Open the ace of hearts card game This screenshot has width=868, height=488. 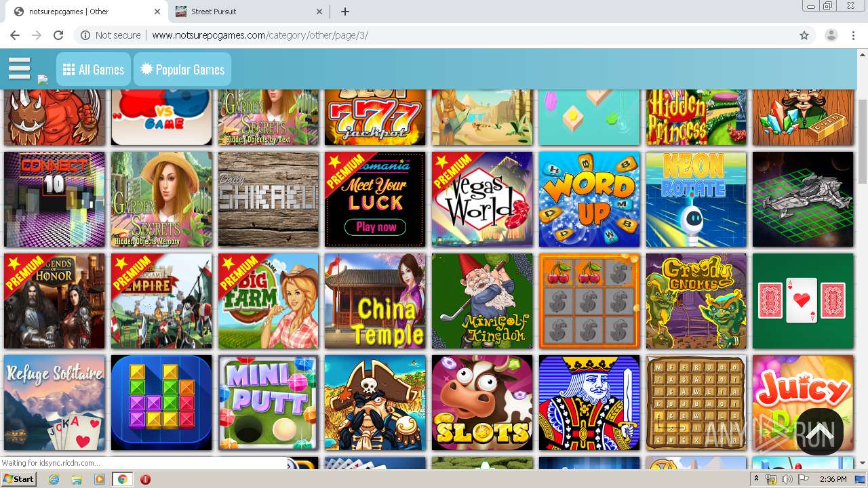[x=803, y=301]
